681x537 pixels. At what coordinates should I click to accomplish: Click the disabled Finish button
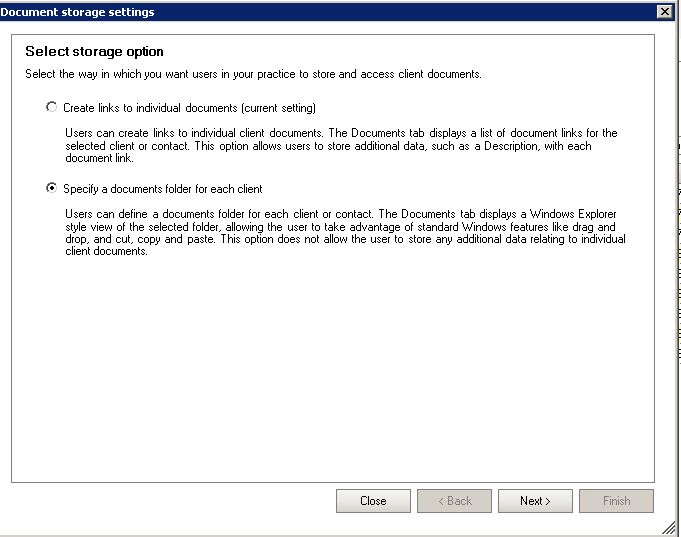pos(616,501)
